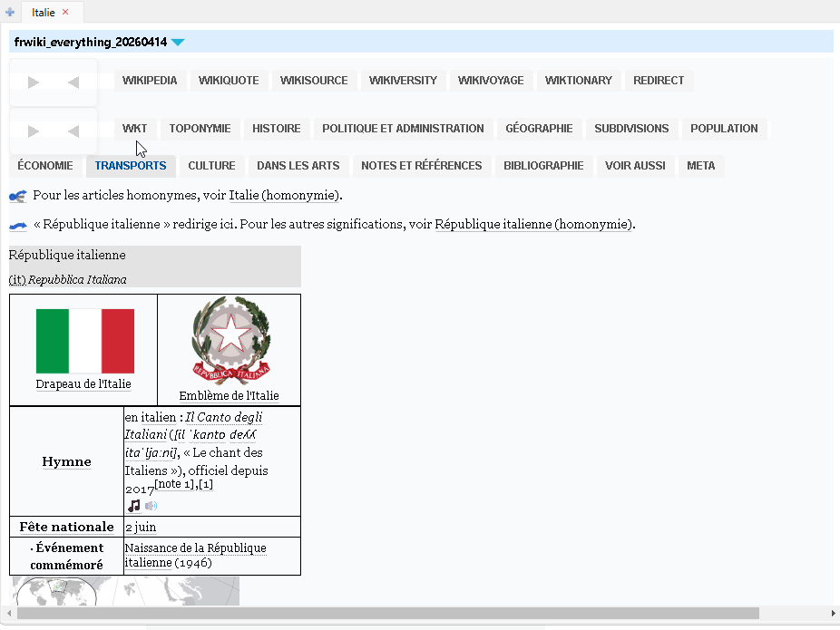This screenshot has height=630, width=840.
Task: Click the music note icon under Hymne
Action: click(133, 506)
